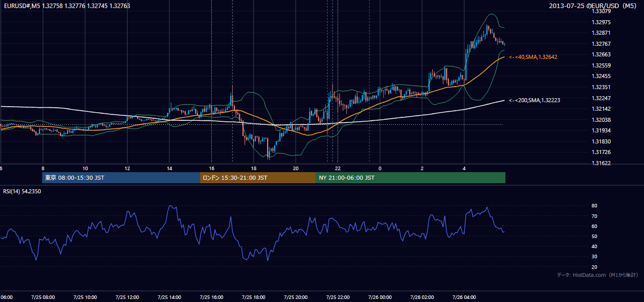Click the hour mark 22 below price chart
Screen dimensions: 644x302
[x=338, y=169]
